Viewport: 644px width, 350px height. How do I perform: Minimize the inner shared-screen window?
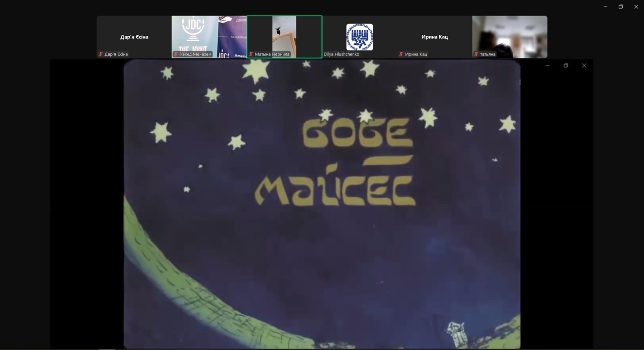[x=548, y=65]
